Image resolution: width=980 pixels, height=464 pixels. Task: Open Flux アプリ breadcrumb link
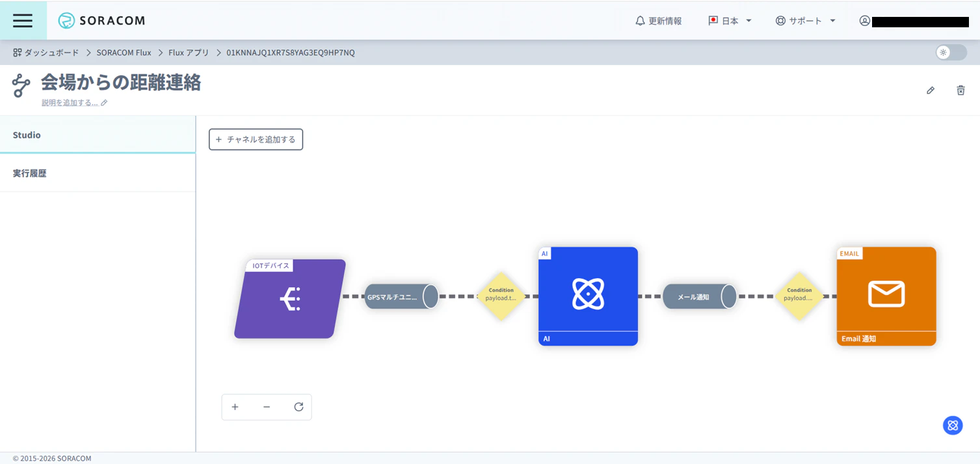(189, 53)
